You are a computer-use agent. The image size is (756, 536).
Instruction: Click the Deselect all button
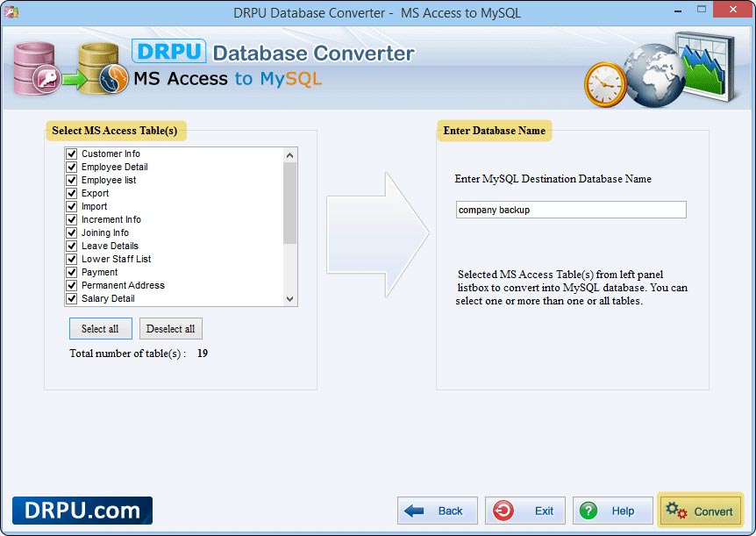click(x=171, y=329)
